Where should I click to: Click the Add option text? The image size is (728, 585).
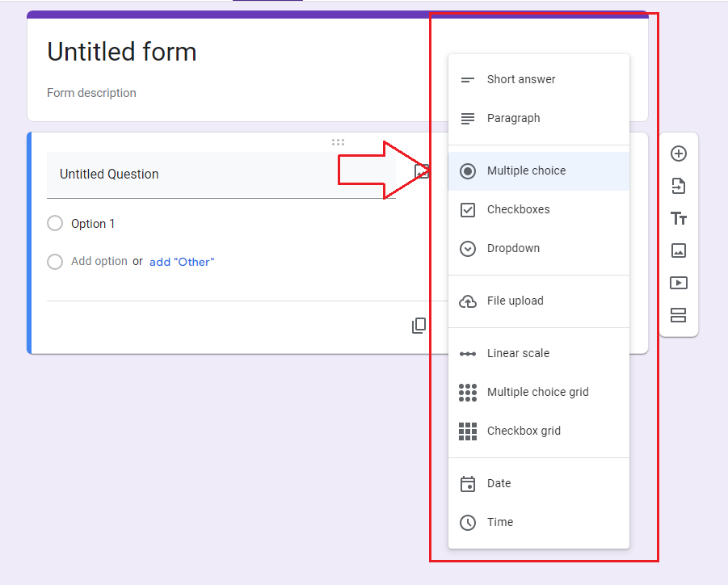99,262
